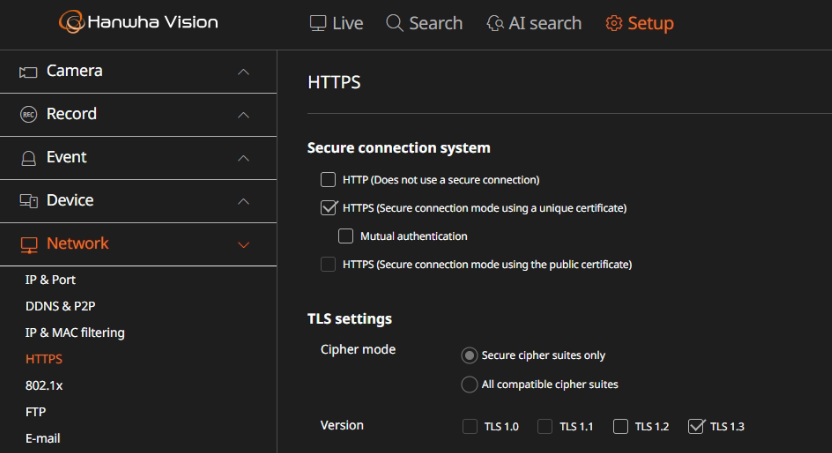This screenshot has height=453, width=832.
Task: Select Secure cipher suites only
Action: 469,355
